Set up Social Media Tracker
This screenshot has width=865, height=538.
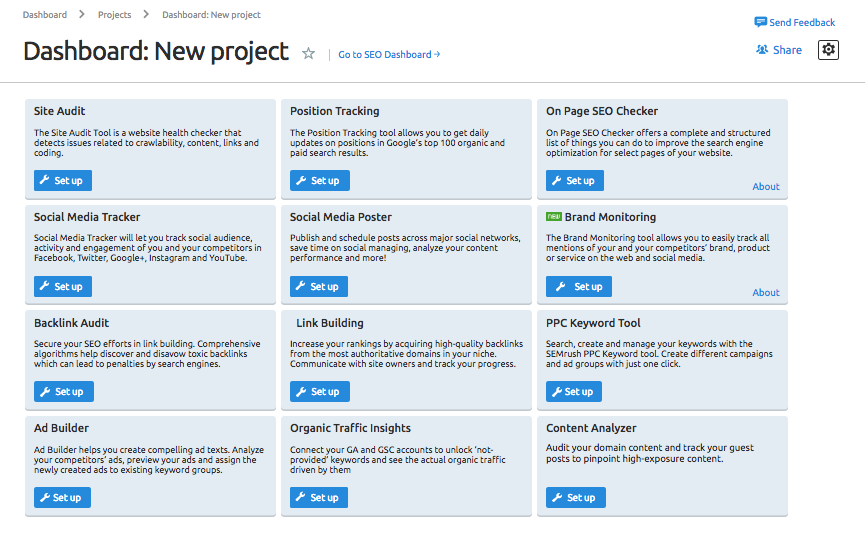pyautogui.click(x=62, y=287)
